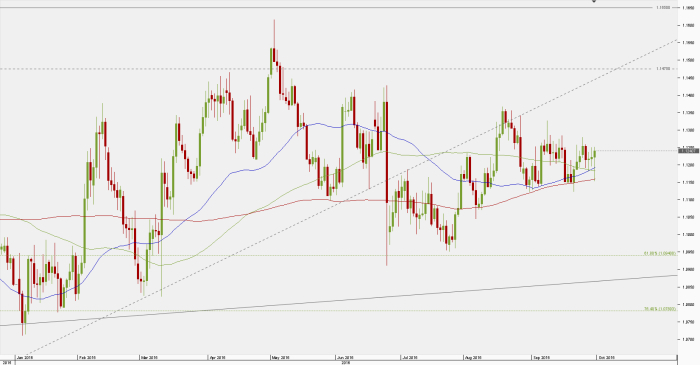Click the highlighted current price tag on price axis
This screenshot has width=700, height=365.
[x=689, y=151]
